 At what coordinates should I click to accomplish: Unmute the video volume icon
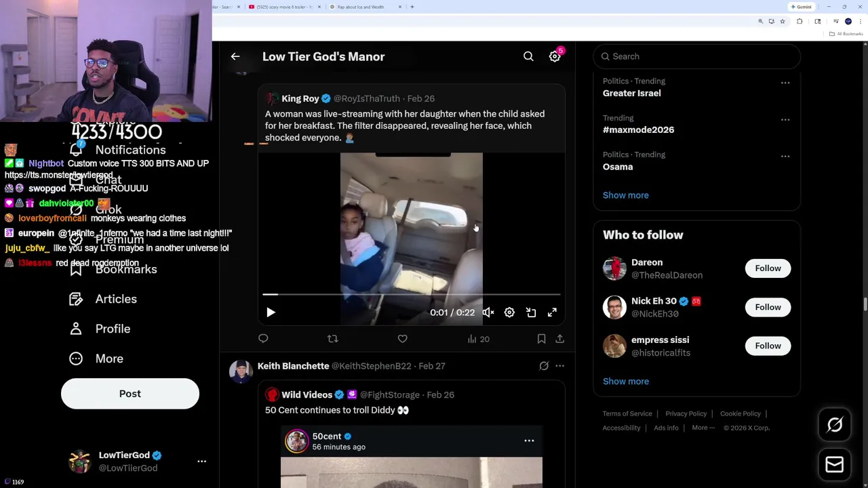(488, 312)
